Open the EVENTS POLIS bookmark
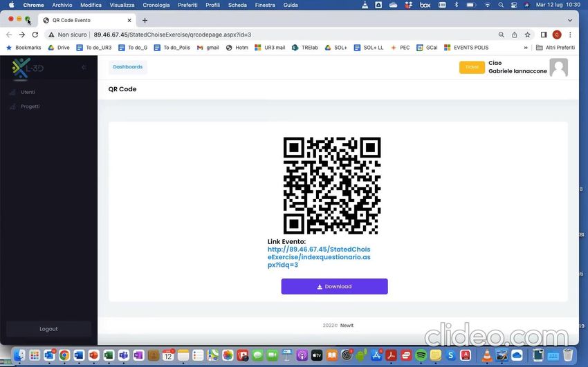Viewport: 588px width, 367px height. coord(466,48)
